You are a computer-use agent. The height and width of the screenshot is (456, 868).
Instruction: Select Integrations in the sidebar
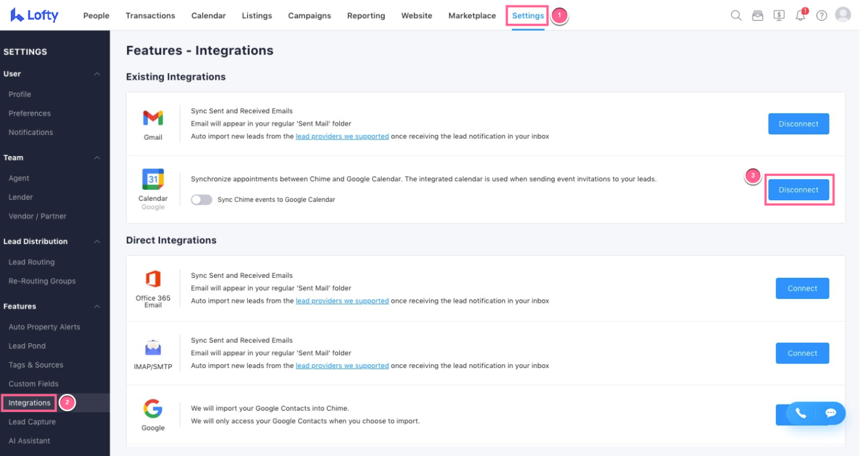30,403
